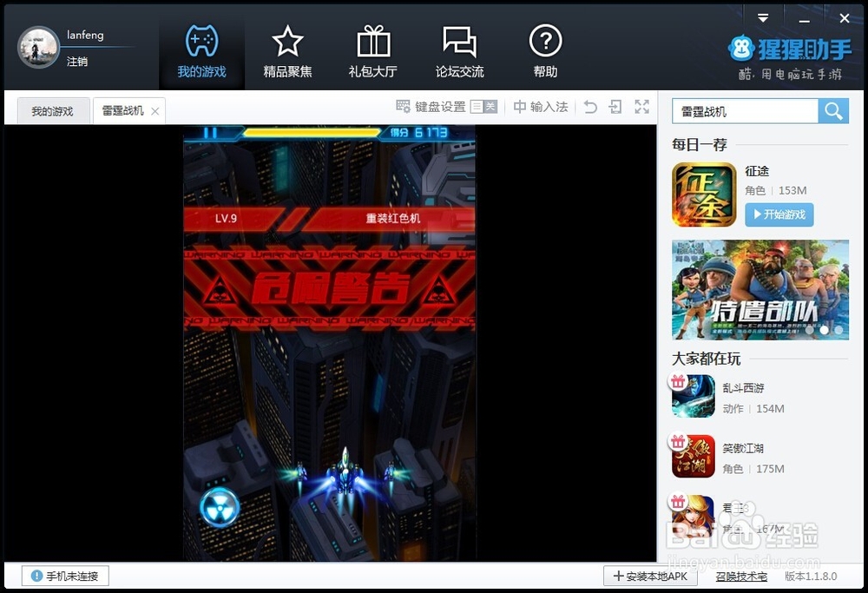Viewport: 868px width, 593px height.
Task: Click the 征途 game icon
Action: pos(704,194)
